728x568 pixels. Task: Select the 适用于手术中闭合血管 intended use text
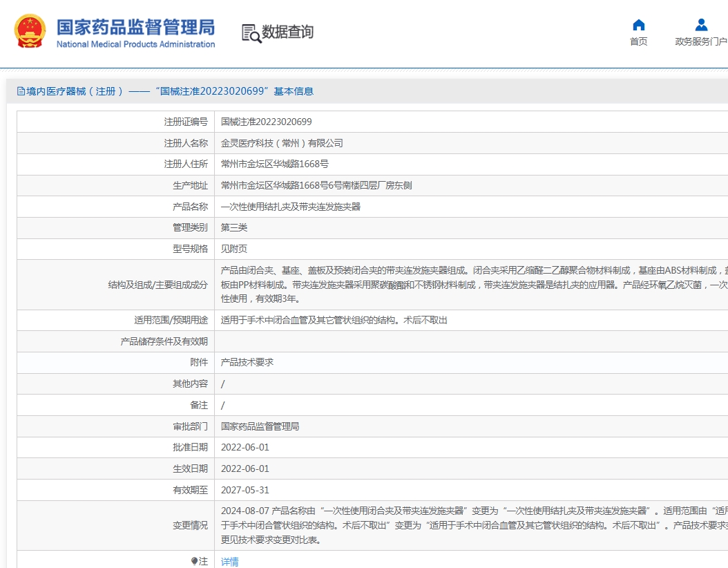[x=334, y=320]
